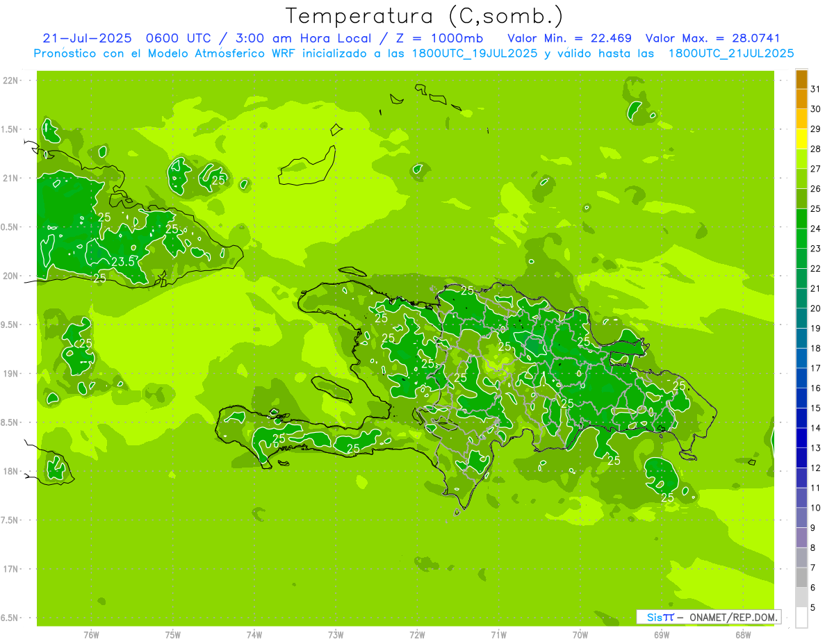Click the '73W' longitude axis label

tap(336, 635)
